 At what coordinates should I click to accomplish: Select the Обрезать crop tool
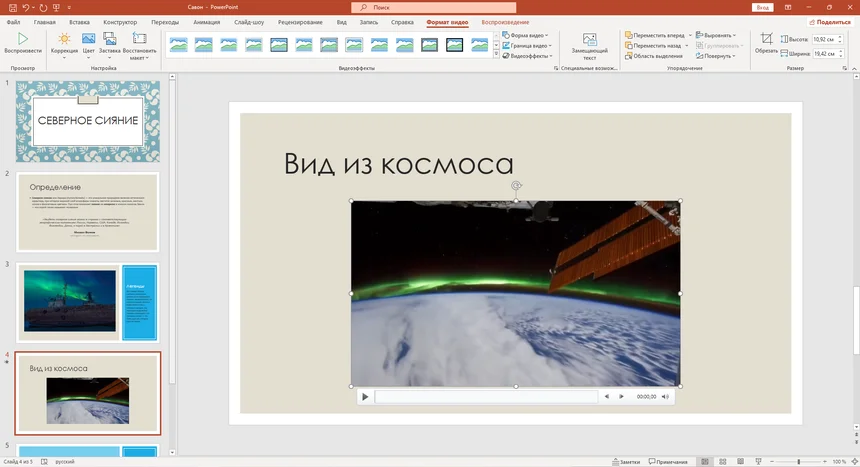point(766,43)
